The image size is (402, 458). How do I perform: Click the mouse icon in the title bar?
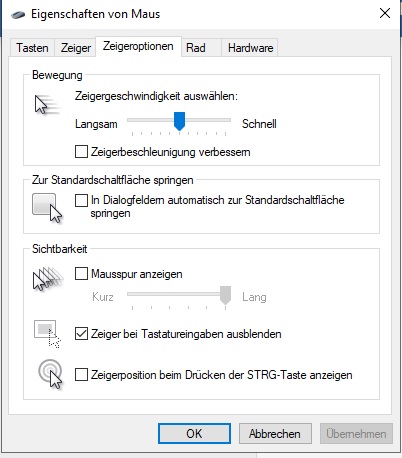tap(18, 15)
